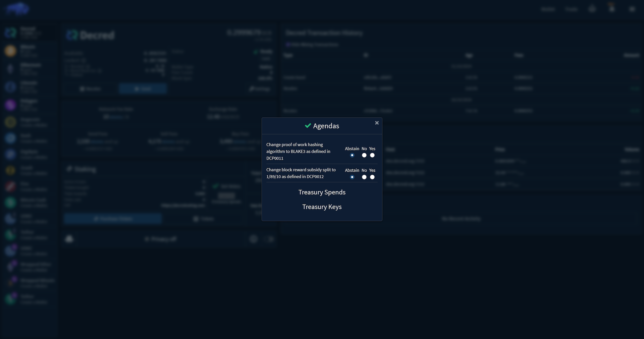Screen dimensions: 644x339
Task: Select Yes for BLAKE3 DCP0011 agenda
Action: point(372,155)
